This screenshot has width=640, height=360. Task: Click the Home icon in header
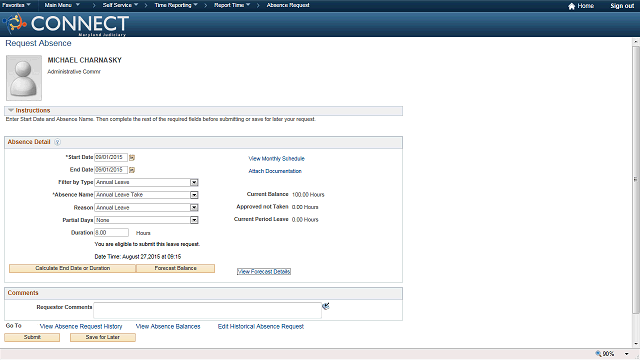(571, 6)
